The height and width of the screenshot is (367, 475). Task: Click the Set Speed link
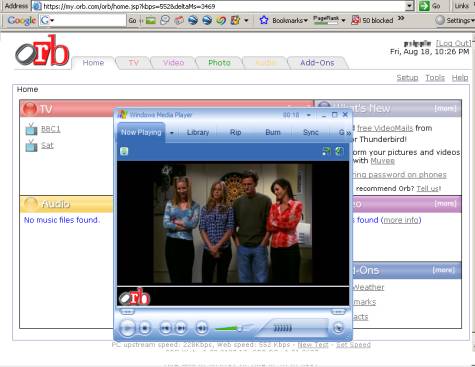click(x=353, y=345)
